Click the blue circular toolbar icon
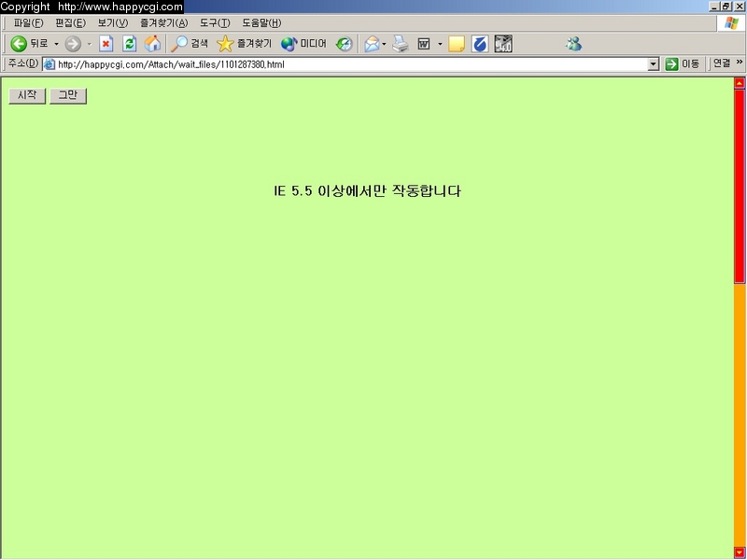 pos(480,44)
